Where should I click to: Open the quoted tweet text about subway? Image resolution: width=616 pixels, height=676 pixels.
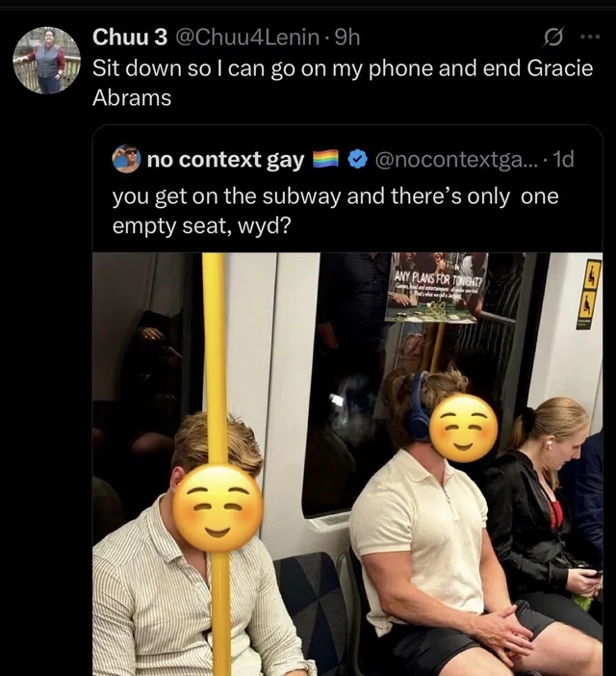(x=336, y=211)
